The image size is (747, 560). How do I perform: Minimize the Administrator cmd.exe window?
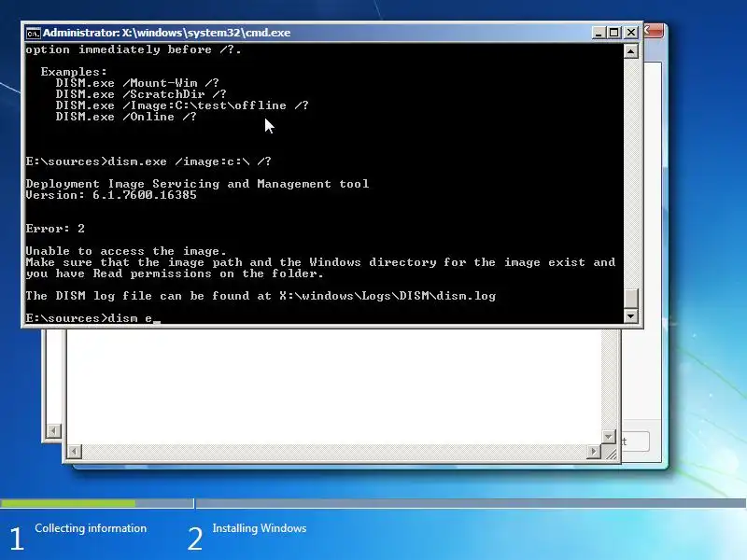point(599,33)
